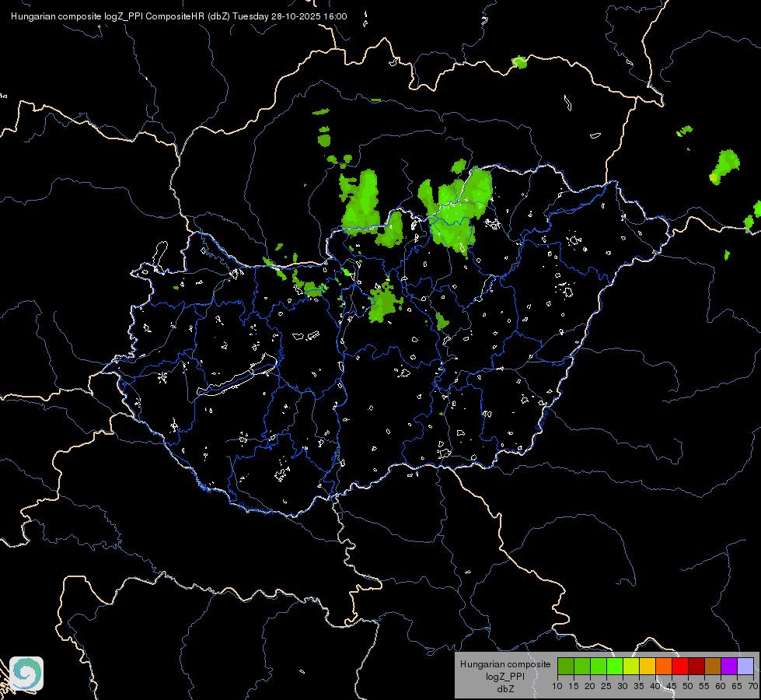Image resolution: width=761 pixels, height=700 pixels.
Task: Click the 65–70 dBZ lavender legend swatch
Action: tap(745, 667)
